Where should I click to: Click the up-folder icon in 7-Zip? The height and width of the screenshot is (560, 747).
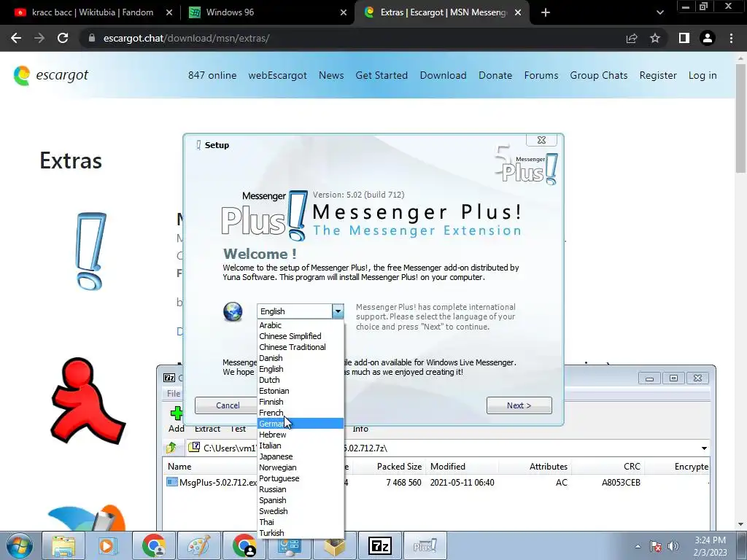tap(171, 448)
